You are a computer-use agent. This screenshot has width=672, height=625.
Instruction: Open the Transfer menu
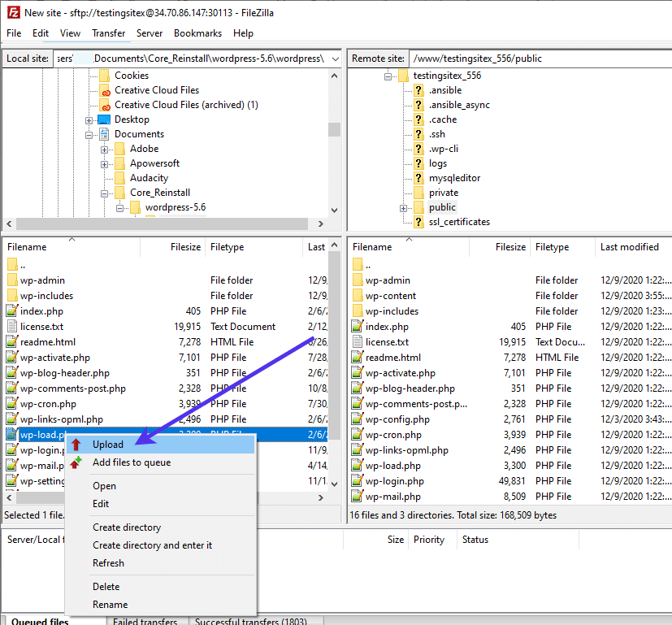click(x=108, y=33)
